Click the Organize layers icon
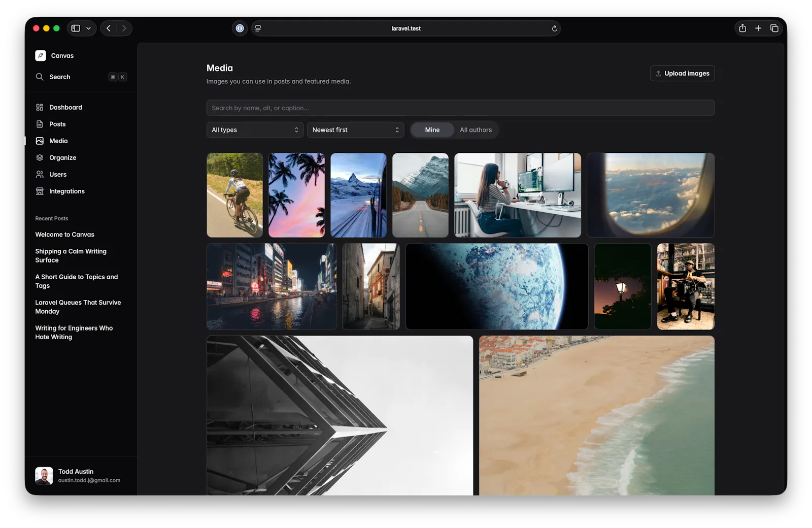 point(40,158)
